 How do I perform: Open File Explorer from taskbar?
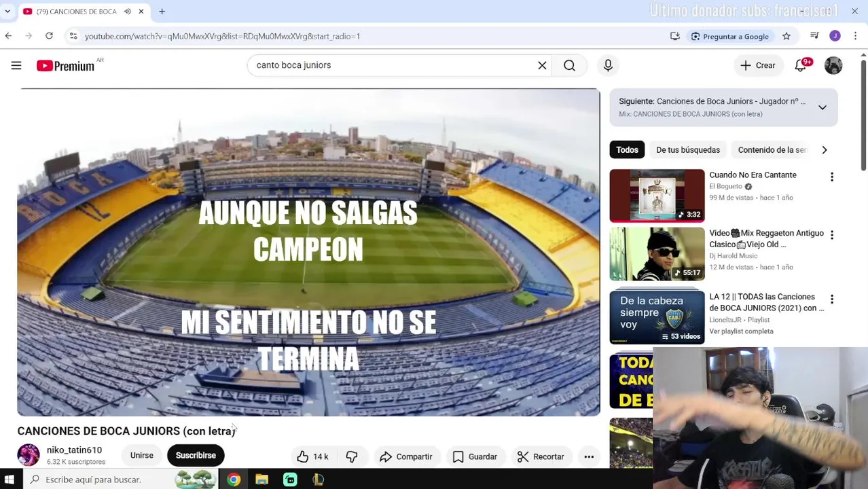point(261,479)
